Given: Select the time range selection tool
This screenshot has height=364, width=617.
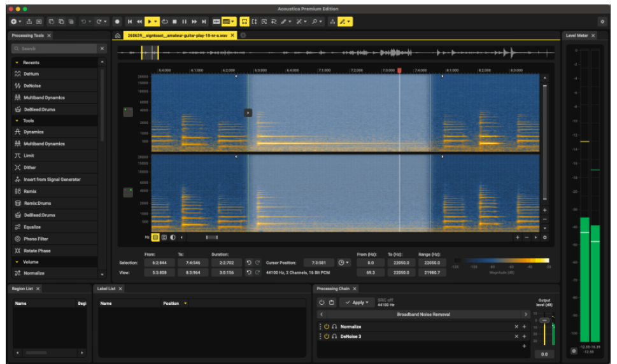Looking at the screenshot, I should 245,22.
